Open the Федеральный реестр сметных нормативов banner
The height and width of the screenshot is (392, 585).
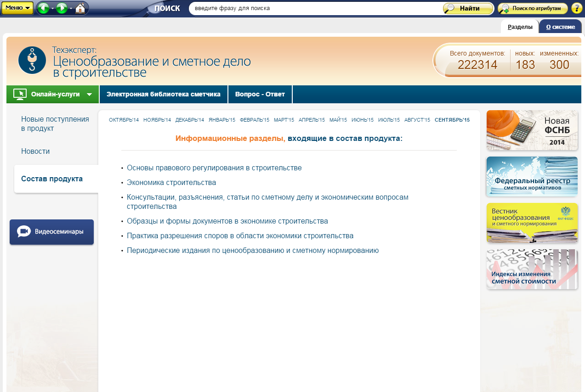click(x=532, y=177)
